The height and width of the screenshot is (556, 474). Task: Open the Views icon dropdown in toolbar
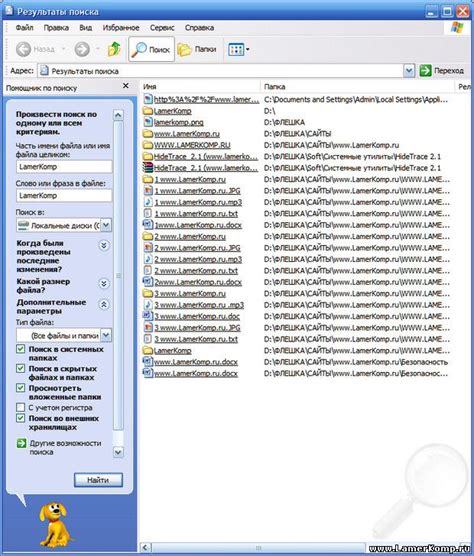(x=239, y=49)
